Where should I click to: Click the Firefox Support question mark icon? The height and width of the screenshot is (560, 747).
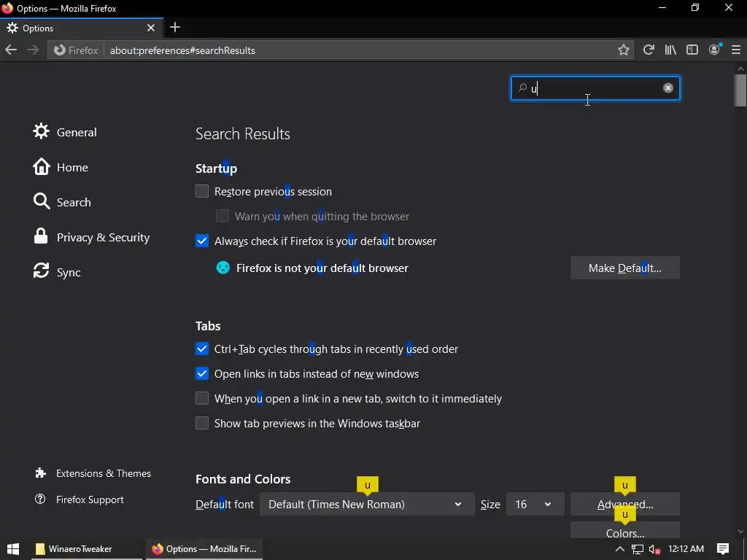click(x=41, y=499)
